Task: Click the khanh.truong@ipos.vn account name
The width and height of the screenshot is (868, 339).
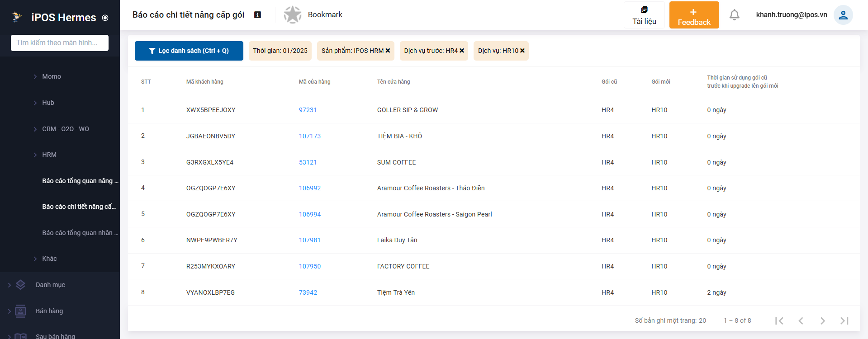Action: pos(792,15)
